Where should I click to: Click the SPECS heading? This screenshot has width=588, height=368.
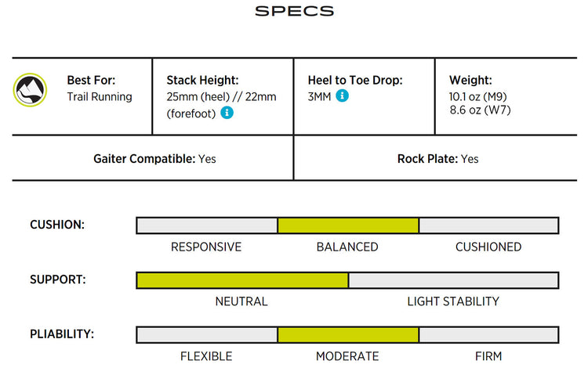pos(294,11)
